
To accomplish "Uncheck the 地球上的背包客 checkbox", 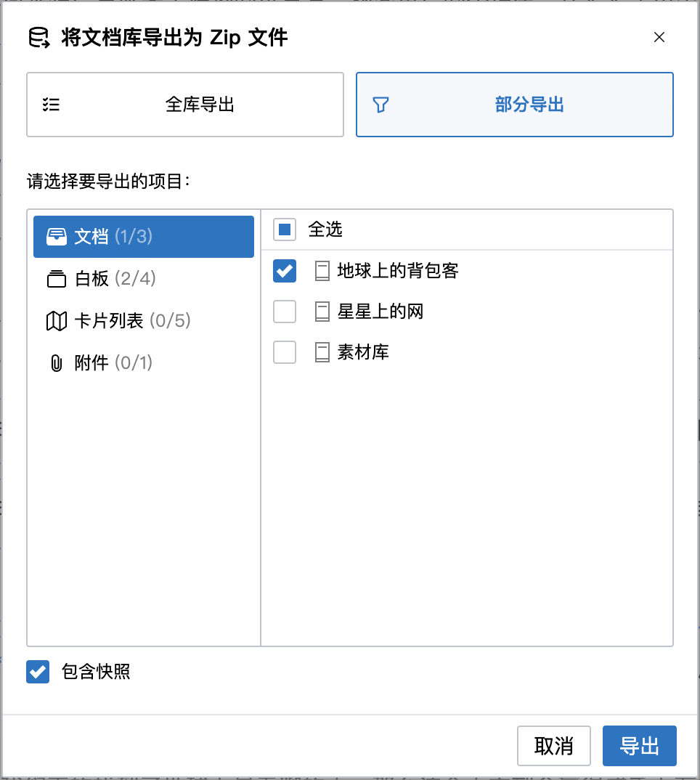I will point(285,271).
